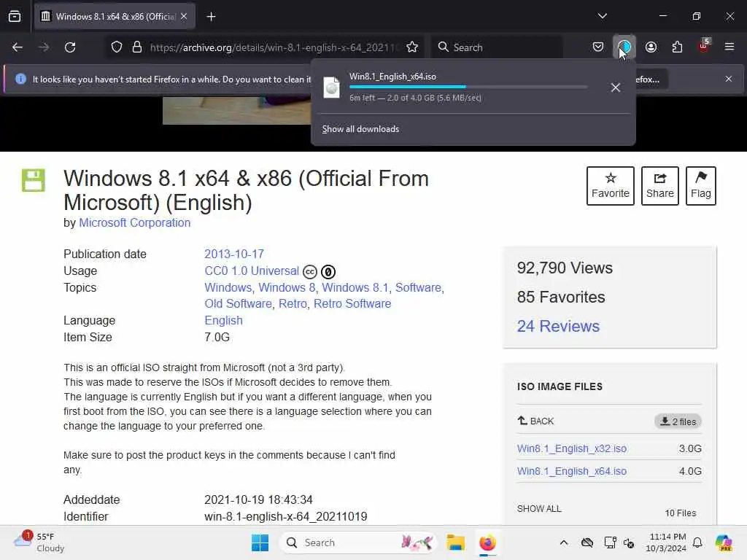
Task: Reload the current page
Action: pos(70,47)
